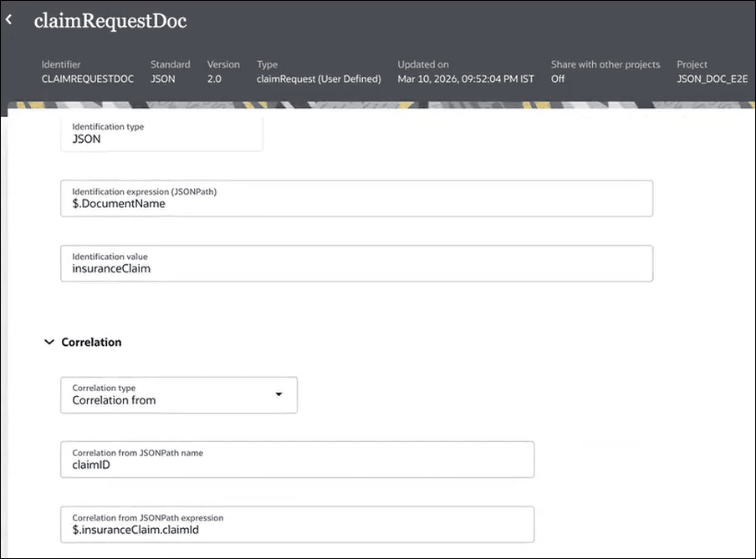Click the collapse chevron beside Correlation
This screenshot has width=756, height=559.
pyautogui.click(x=49, y=342)
